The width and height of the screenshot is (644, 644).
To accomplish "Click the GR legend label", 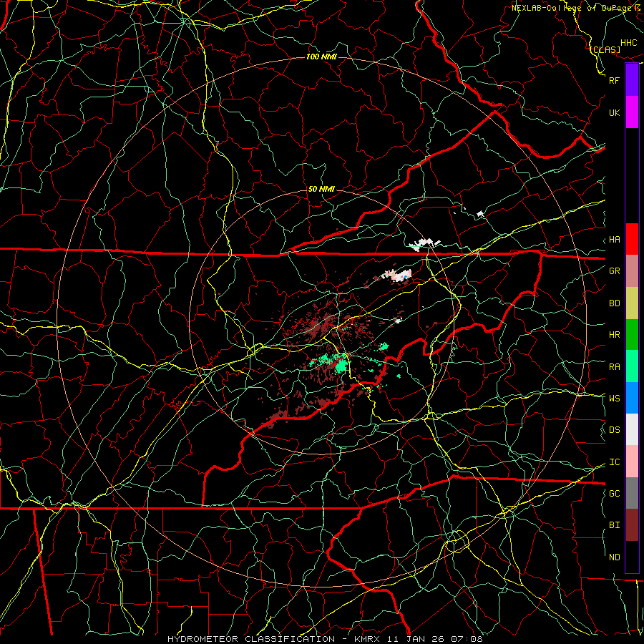I will point(614,271).
